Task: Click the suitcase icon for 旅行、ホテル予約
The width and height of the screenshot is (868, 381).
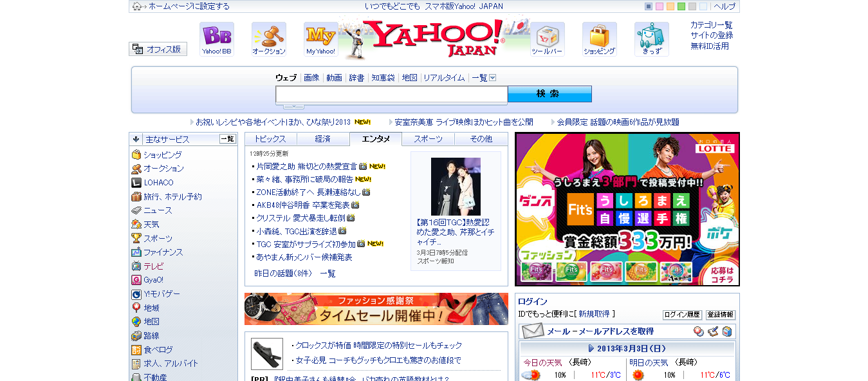Action: 136,197
